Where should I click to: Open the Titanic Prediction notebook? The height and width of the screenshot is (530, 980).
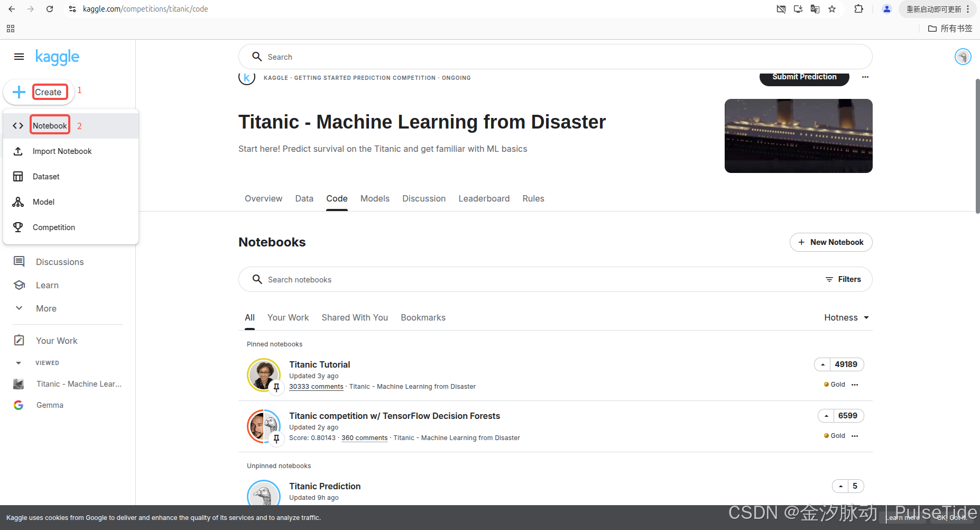point(325,486)
